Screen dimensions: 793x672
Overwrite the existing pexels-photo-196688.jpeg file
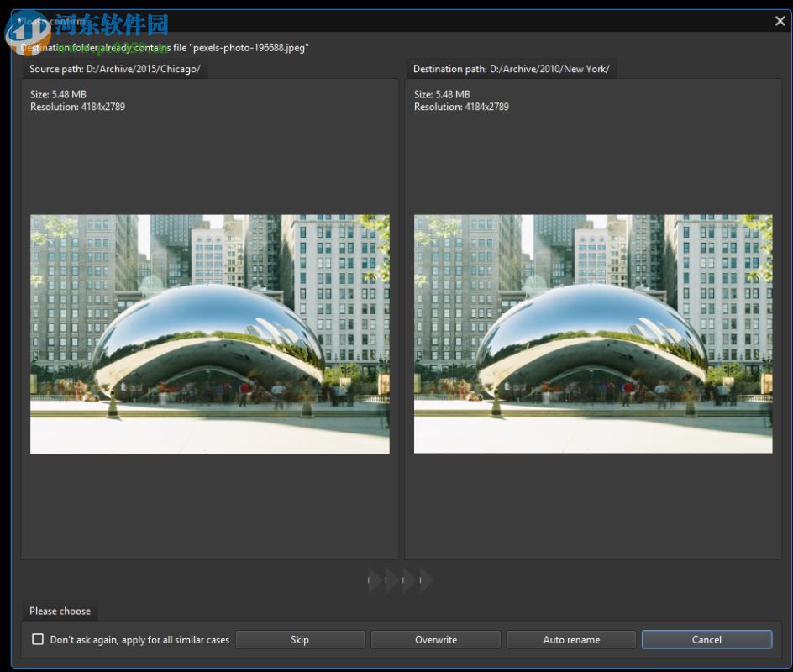435,639
